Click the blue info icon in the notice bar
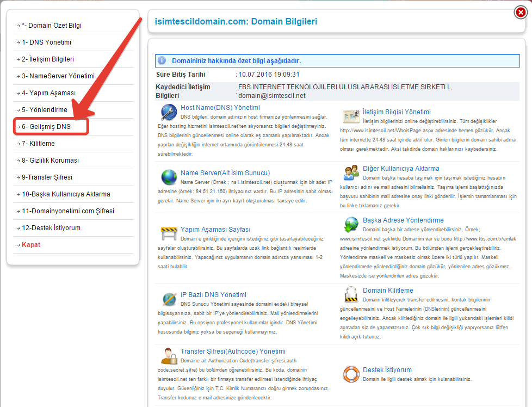Screen dimensions: 532x407 (x=162, y=60)
